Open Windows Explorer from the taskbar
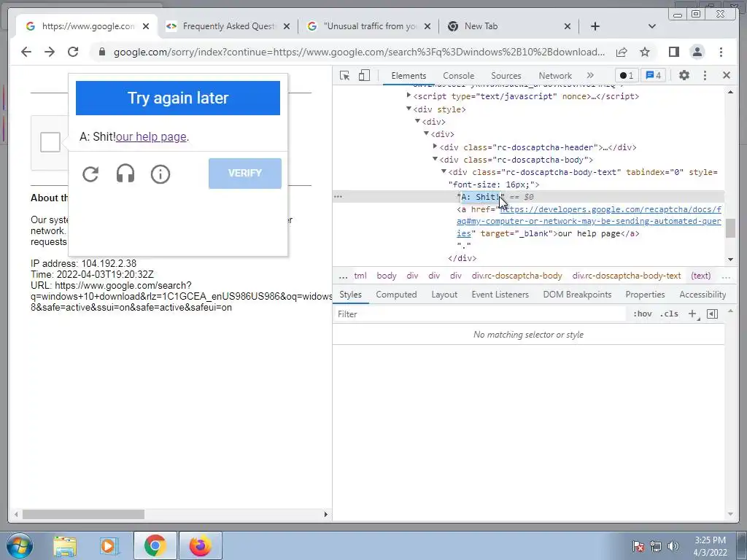 (x=65, y=545)
